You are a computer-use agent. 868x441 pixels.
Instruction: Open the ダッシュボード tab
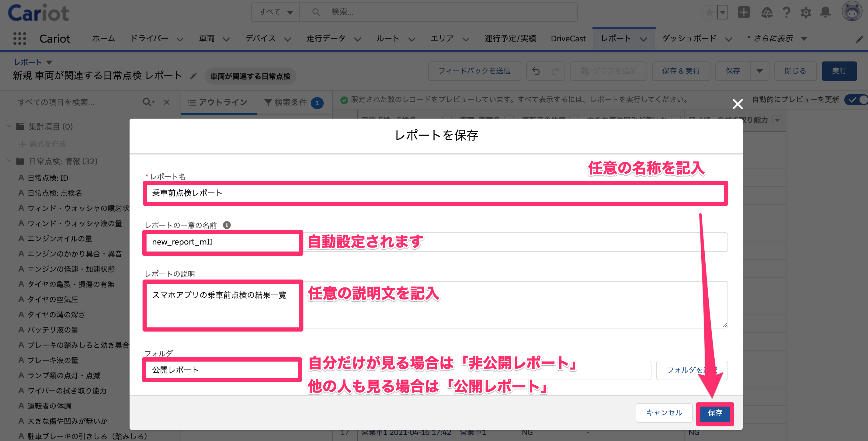pos(689,39)
